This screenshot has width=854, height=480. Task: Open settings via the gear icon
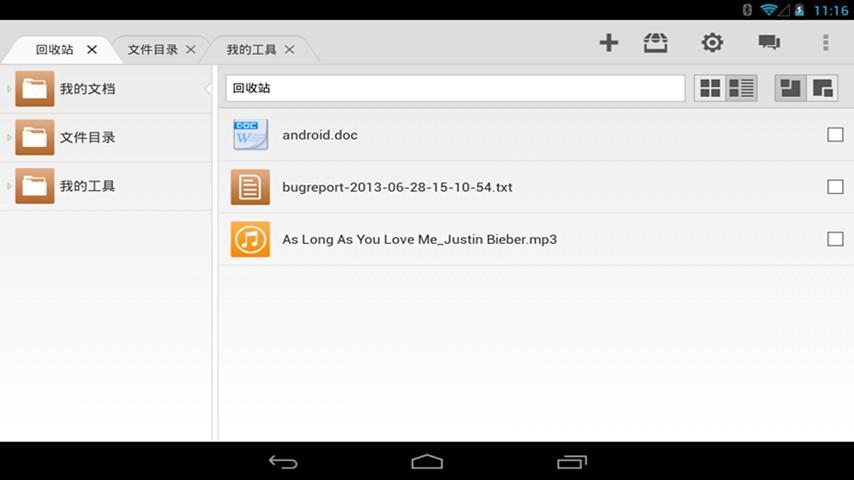712,42
